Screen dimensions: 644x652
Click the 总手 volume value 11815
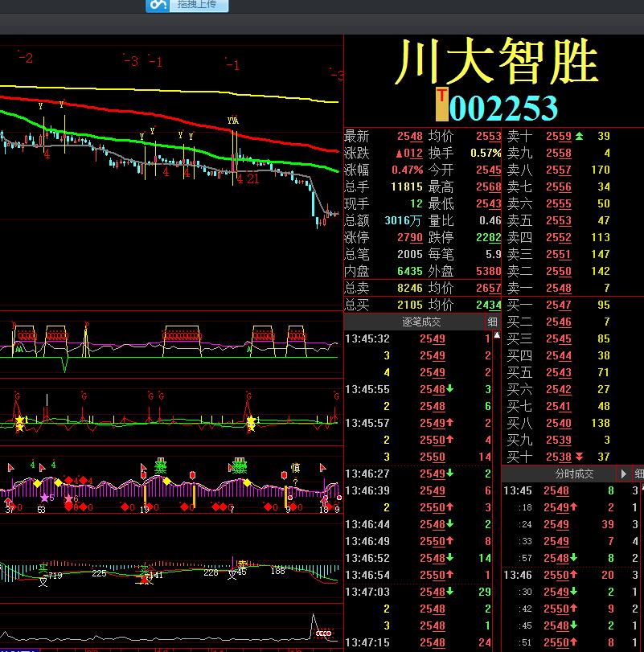[407, 187]
